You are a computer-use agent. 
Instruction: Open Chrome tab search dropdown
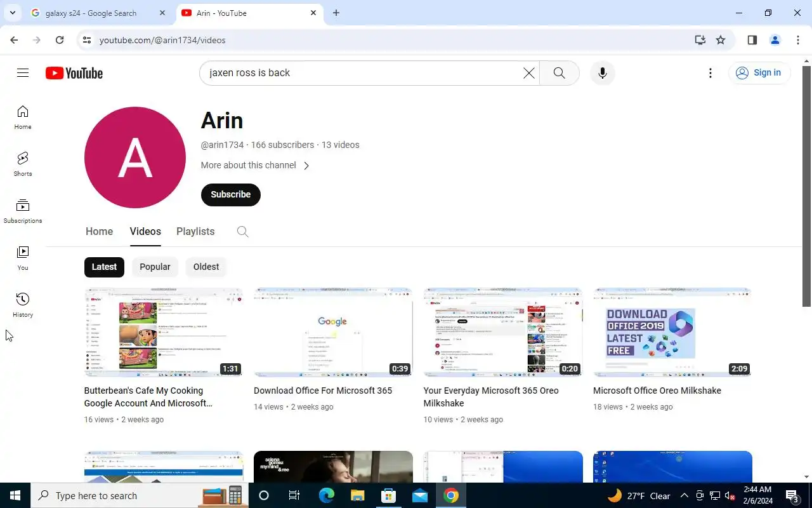tap(12, 13)
